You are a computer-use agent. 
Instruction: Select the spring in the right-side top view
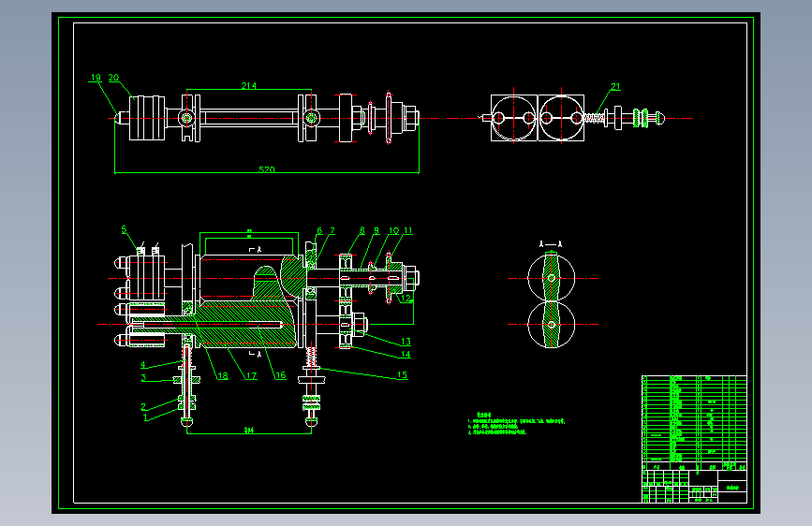point(594,118)
